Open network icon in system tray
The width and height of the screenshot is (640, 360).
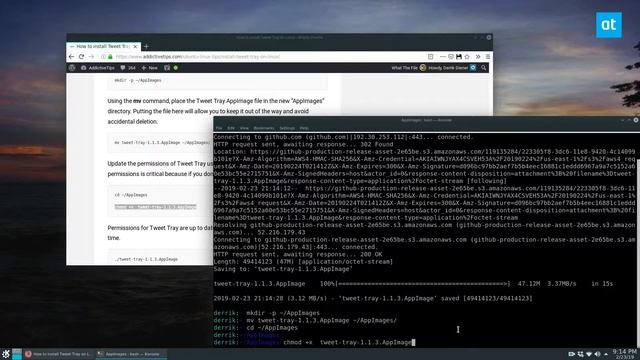tap(589, 354)
